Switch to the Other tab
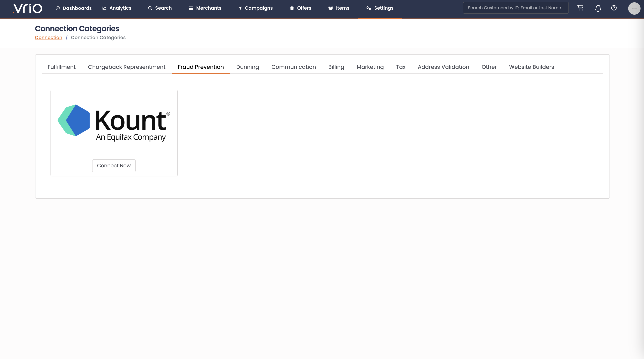This screenshot has height=359, width=644. tap(489, 67)
